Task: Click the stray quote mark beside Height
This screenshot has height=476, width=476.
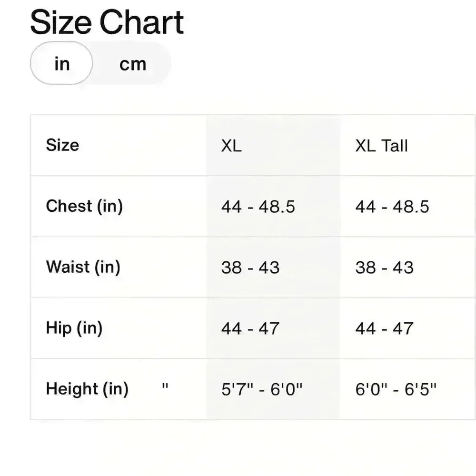Action: [165, 386]
